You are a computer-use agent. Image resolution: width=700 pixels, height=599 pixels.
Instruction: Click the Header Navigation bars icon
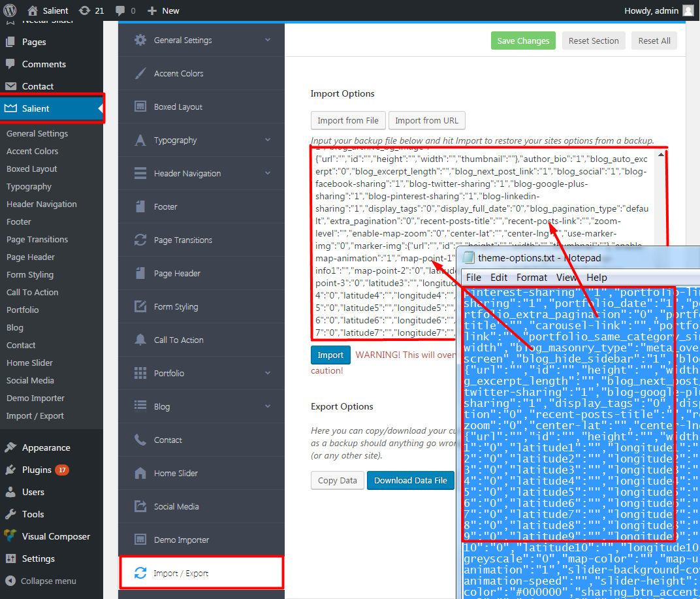(x=140, y=173)
